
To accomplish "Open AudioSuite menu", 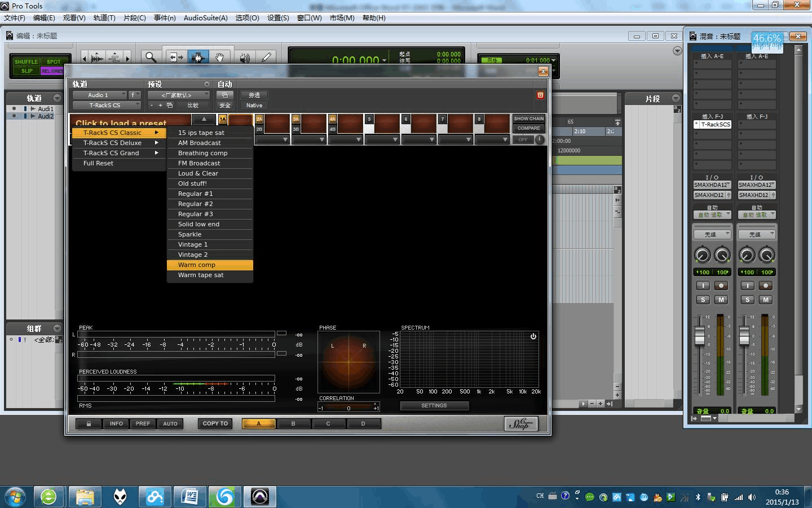I will click(x=205, y=18).
